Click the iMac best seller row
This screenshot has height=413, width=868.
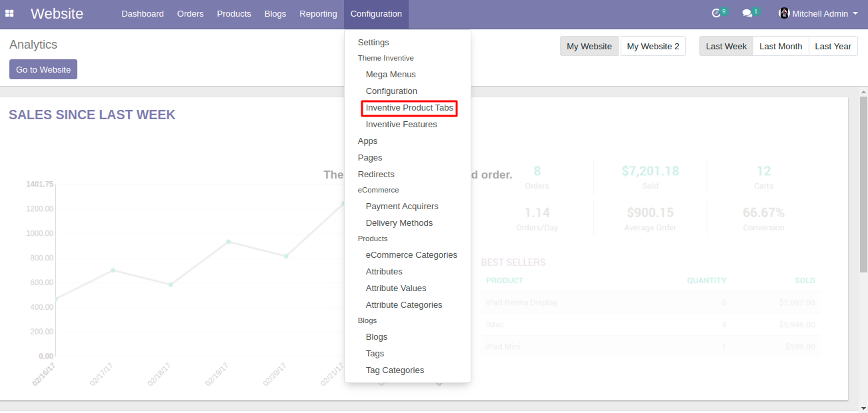click(650, 324)
